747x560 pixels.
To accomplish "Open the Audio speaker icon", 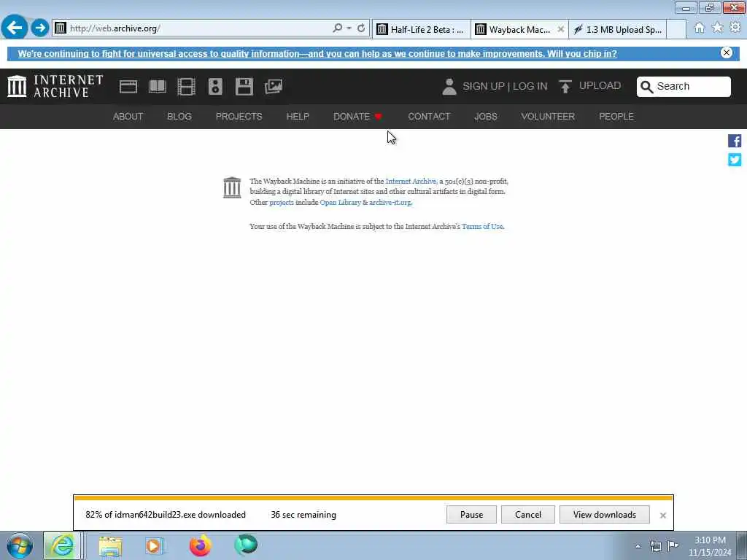I will 215,87.
